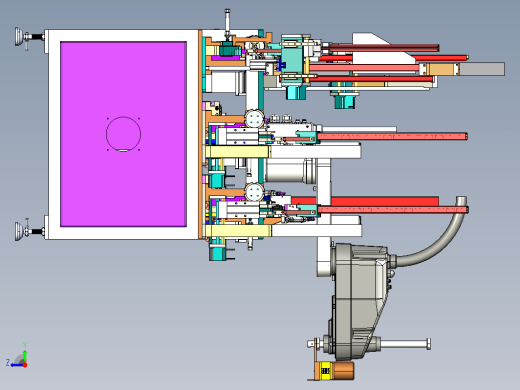Select the silver cylindrical motor in center

290,171
